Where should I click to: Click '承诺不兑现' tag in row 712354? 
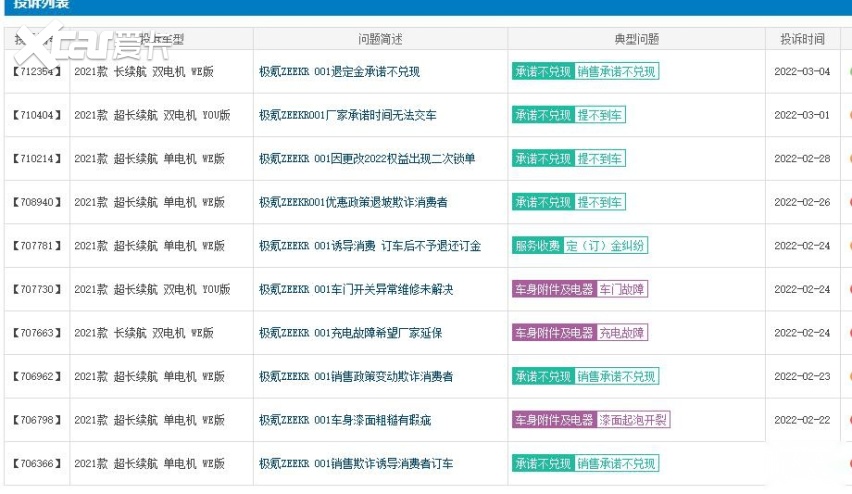[543, 72]
